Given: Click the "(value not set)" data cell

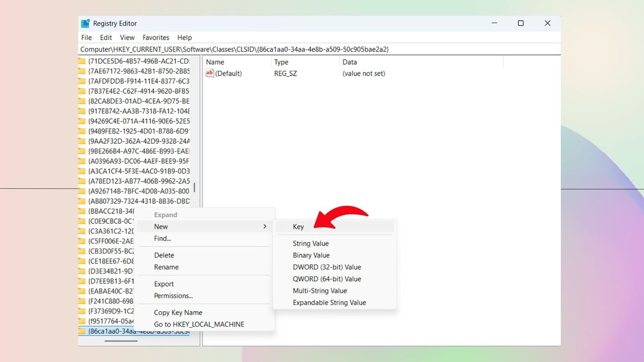Looking at the screenshot, I should point(364,73).
